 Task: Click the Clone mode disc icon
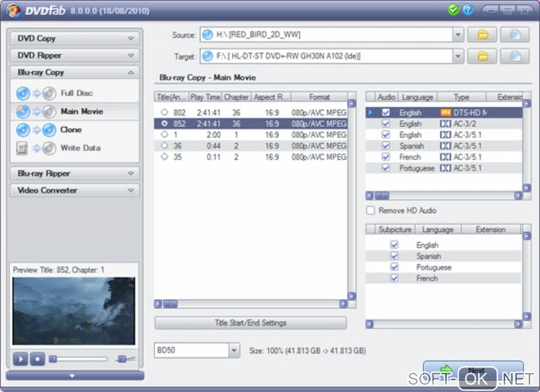coord(36,130)
